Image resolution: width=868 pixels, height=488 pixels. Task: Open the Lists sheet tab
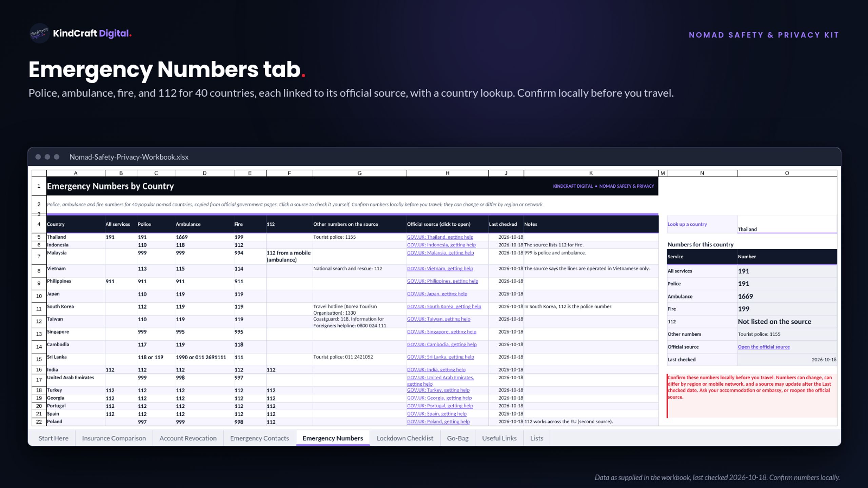point(536,438)
